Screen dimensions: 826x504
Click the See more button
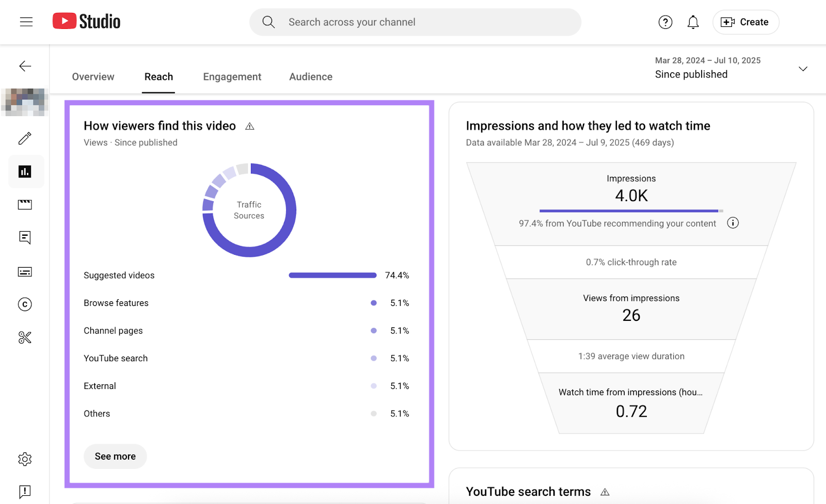(x=115, y=456)
